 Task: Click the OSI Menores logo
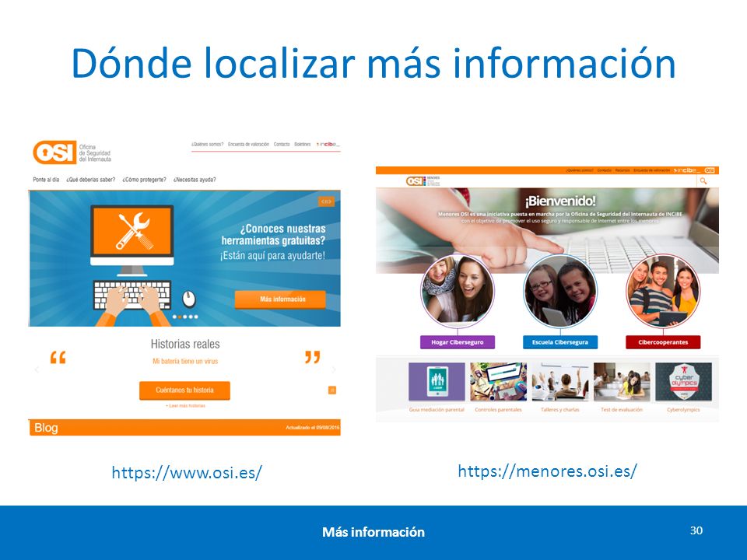(x=423, y=181)
